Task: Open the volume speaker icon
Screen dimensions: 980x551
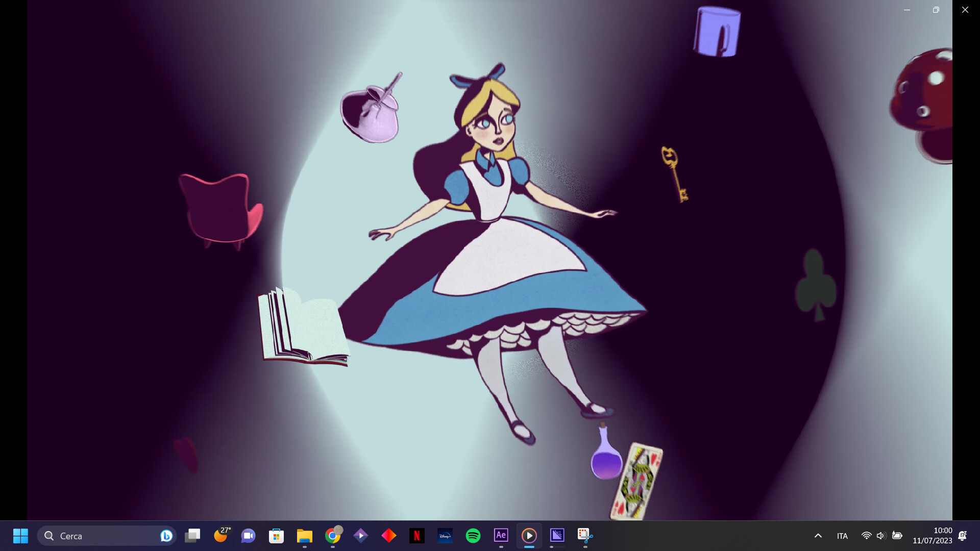Action: (x=880, y=536)
